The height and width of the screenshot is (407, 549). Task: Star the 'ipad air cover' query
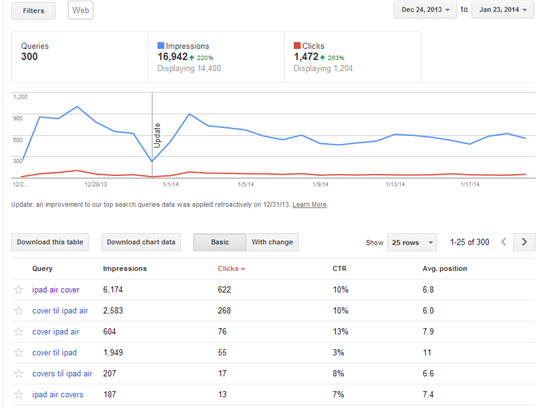tap(19, 290)
